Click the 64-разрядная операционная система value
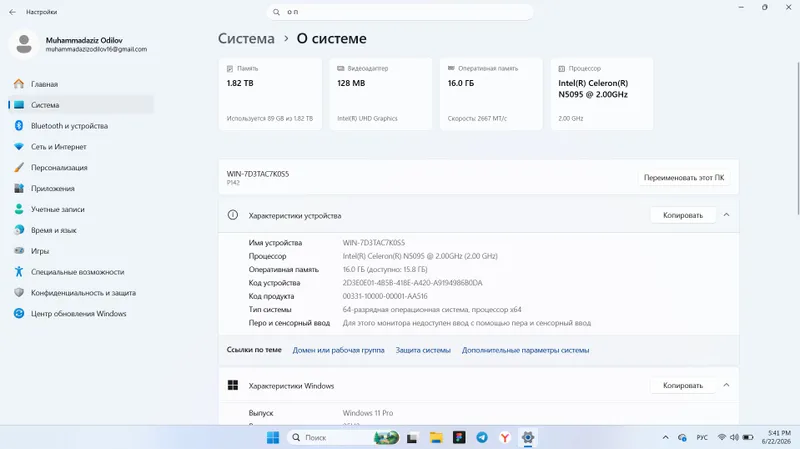The width and height of the screenshot is (800, 449). coord(432,309)
